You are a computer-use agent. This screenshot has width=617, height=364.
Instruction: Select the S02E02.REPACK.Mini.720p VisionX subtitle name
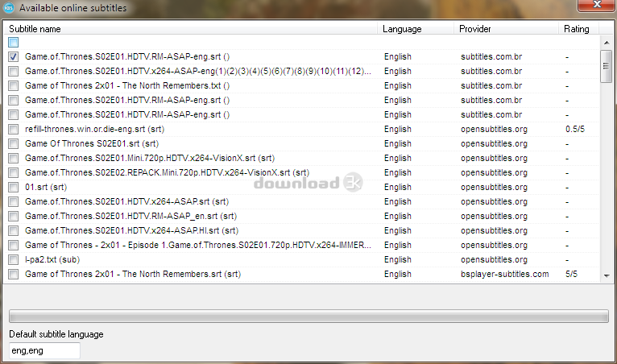(x=167, y=173)
